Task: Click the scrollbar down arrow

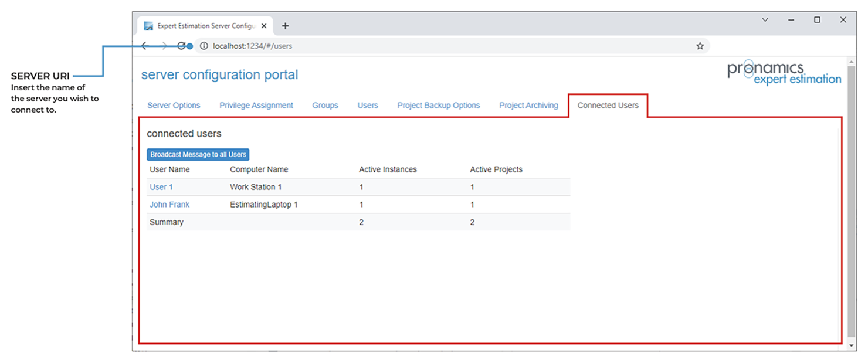Action: coord(851,345)
